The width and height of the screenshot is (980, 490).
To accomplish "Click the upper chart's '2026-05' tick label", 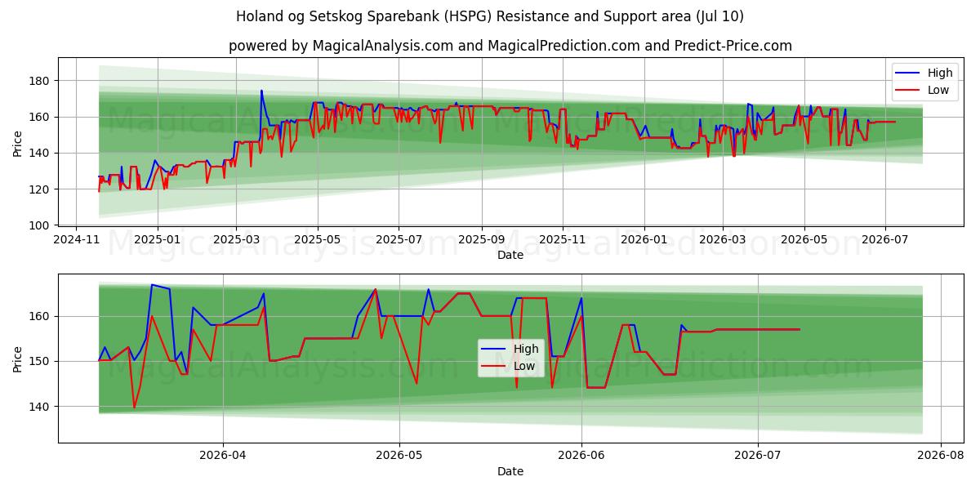I will [x=804, y=240].
